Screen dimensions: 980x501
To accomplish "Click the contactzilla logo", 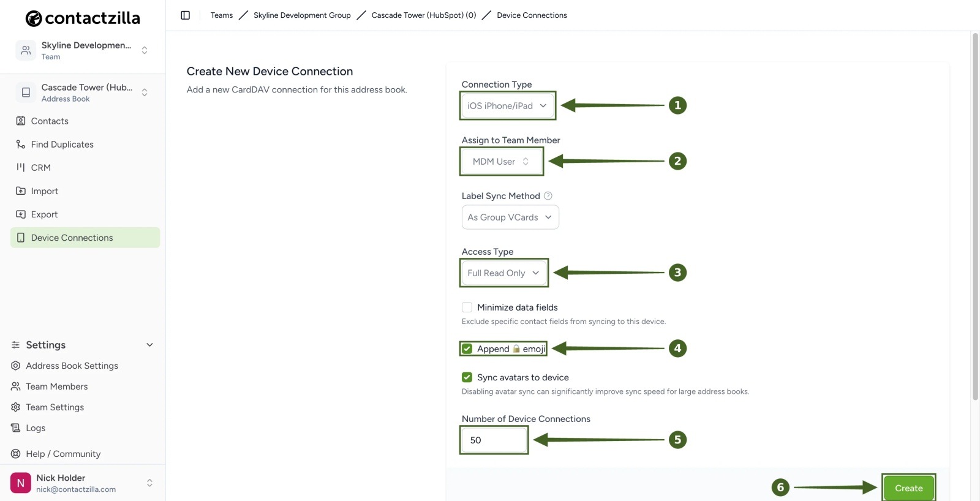I will 83,18.
